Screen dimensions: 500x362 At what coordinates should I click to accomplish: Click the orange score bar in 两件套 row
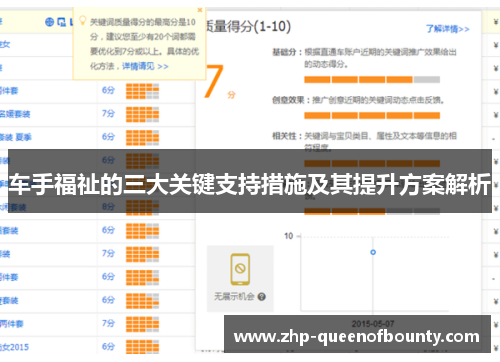(142, 324)
